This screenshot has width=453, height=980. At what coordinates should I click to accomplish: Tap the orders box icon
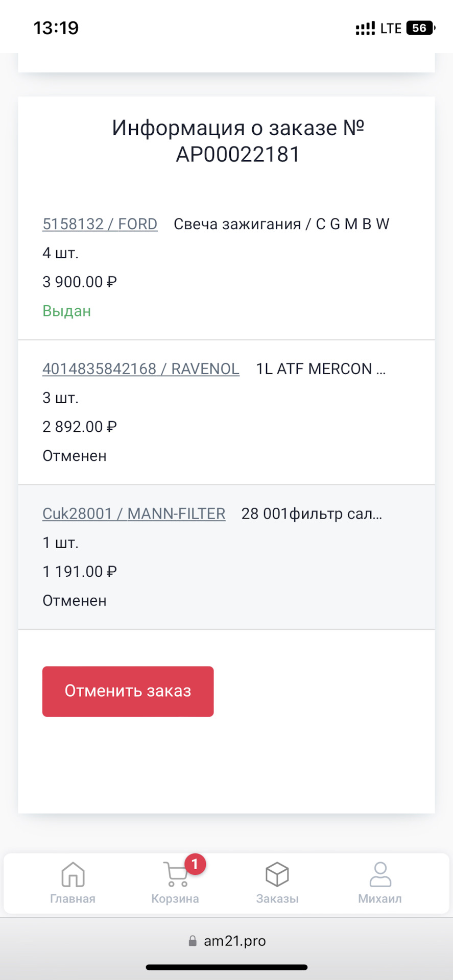click(x=277, y=874)
